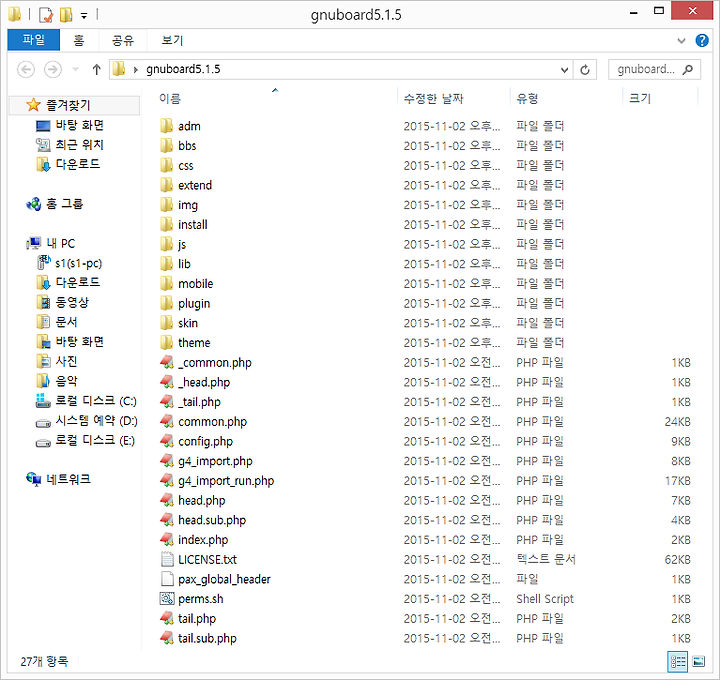Screen dimensions: 720x680
Task: Go up one folder level arrow
Action: 96,70
